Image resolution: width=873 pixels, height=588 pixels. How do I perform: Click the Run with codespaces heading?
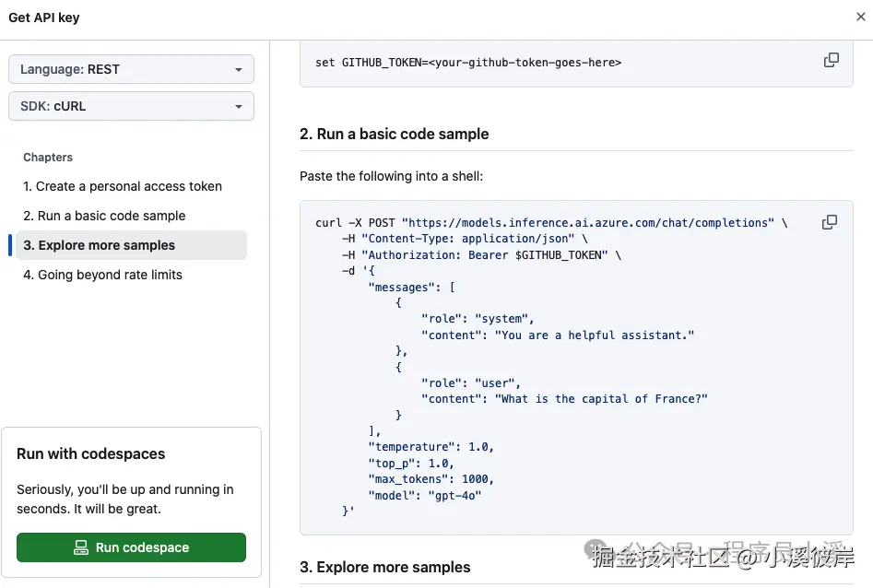tap(91, 453)
